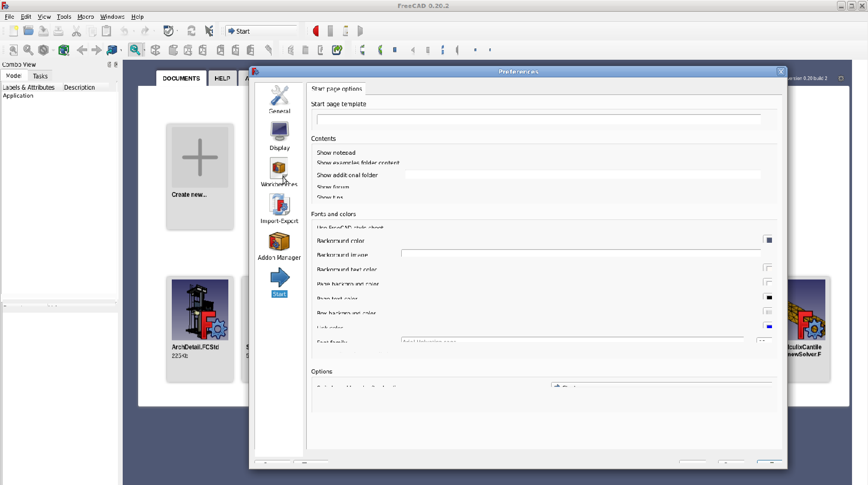
Task: Click the Create new... document card
Action: [x=200, y=177]
